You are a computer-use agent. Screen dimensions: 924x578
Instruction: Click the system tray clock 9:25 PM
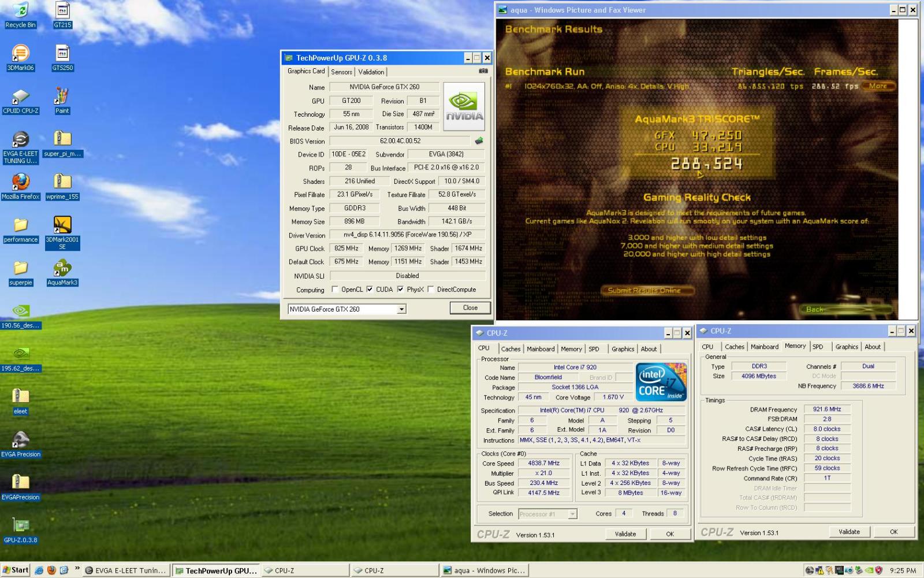click(903, 570)
